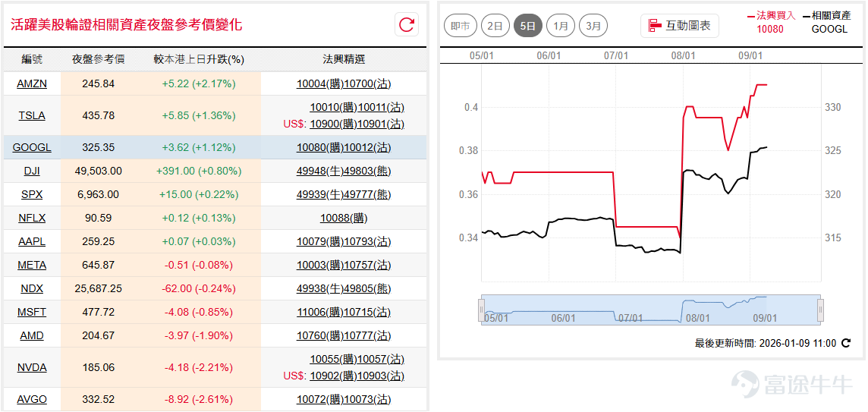Select the 5日 chart range
Viewport: 868px width, 412px height.
[527, 26]
